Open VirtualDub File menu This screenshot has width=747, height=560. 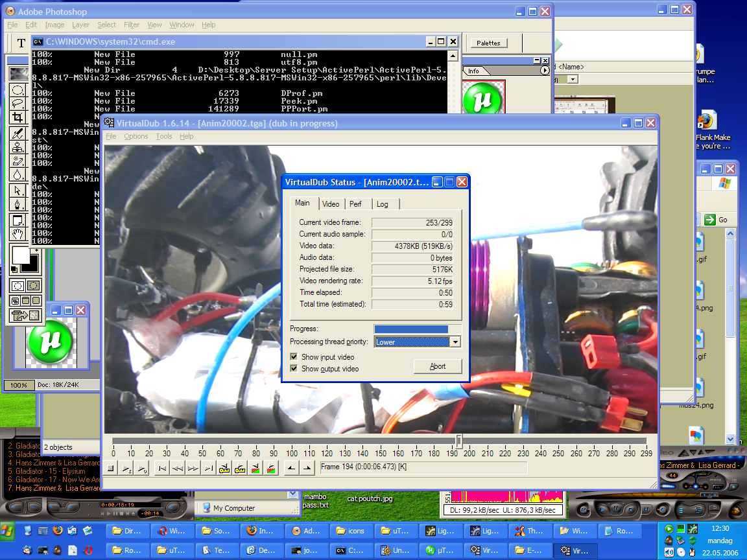click(111, 136)
